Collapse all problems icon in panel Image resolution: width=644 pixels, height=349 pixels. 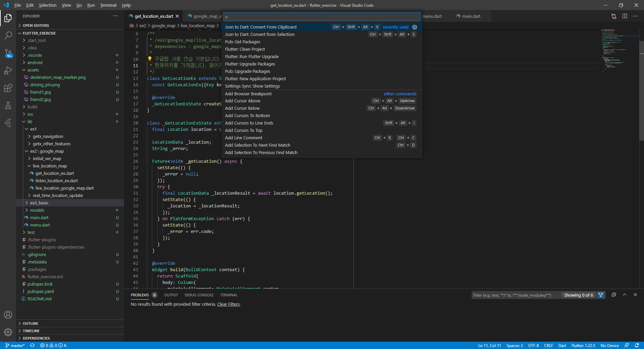tap(614, 295)
